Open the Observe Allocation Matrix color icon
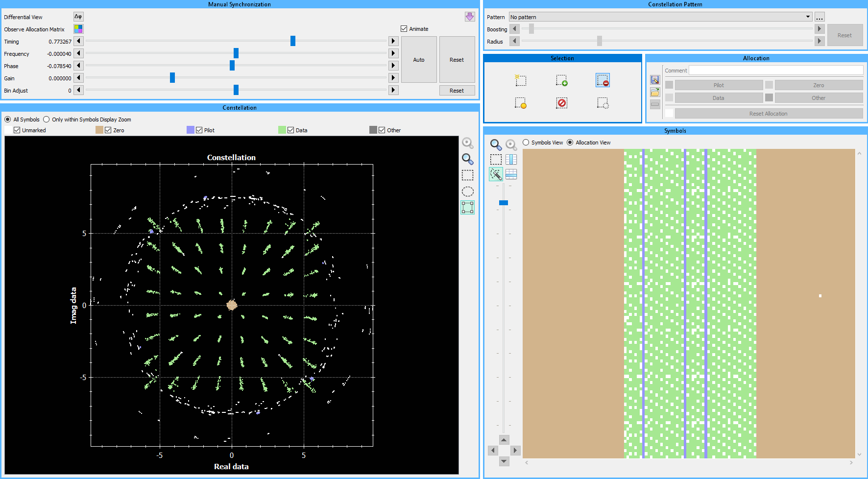868x479 pixels. coord(78,29)
